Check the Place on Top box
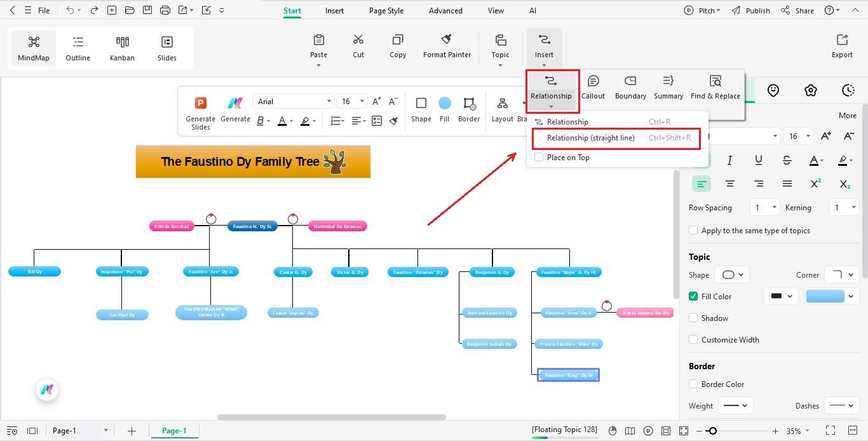Screen dimensions: 868x441 [539, 158]
